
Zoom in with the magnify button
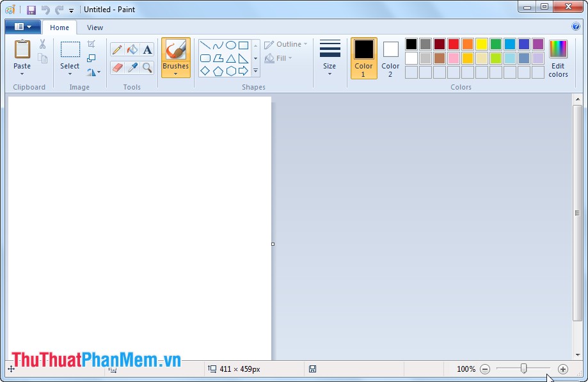[564, 369]
